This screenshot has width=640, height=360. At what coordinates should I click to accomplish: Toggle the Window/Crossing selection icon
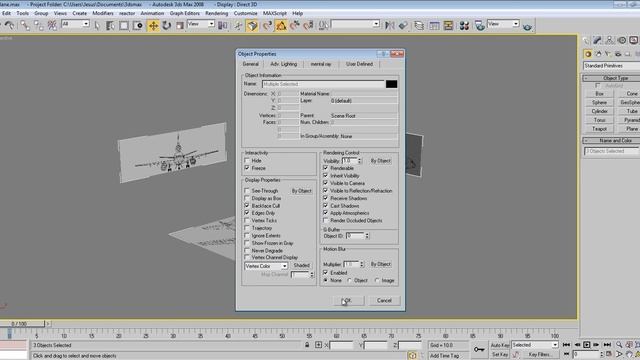138,26
